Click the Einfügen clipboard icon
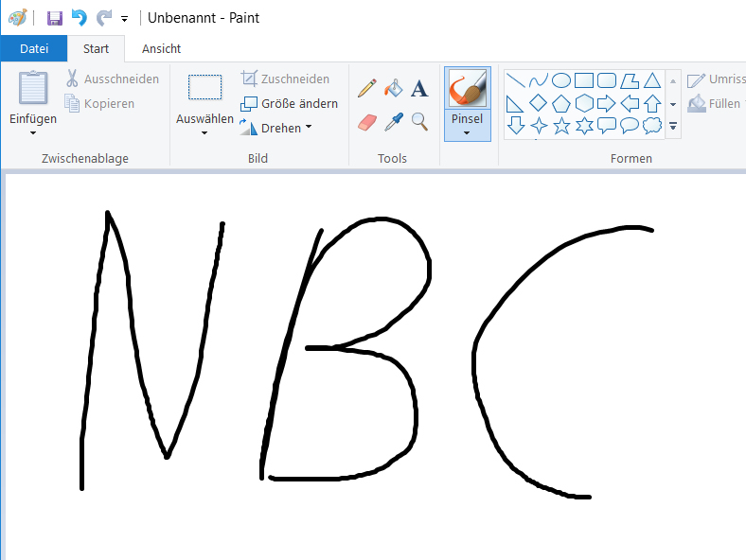 point(33,87)
